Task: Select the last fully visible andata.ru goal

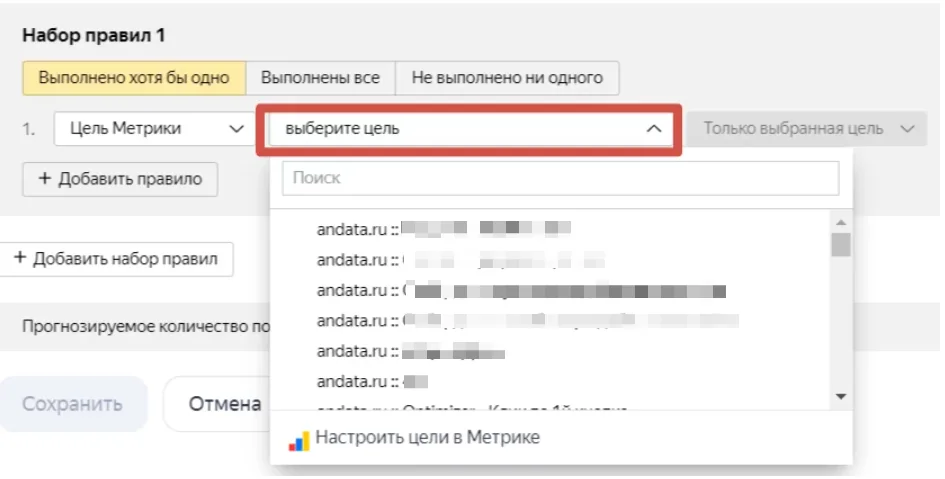Action: pos(372,381)
